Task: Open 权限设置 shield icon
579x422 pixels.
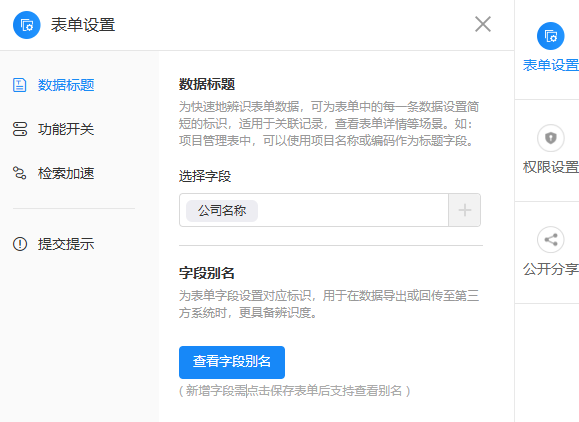Action: pos(551,138)
